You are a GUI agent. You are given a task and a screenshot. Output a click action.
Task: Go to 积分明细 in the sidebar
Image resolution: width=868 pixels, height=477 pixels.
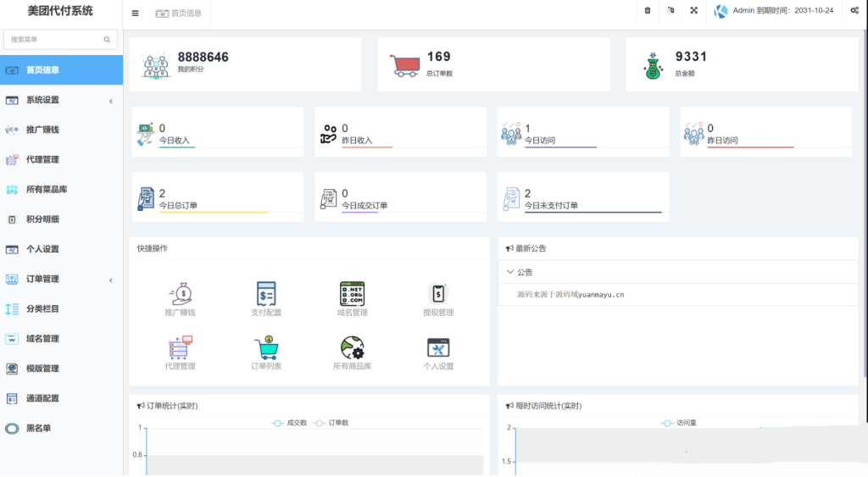click(x=42, y=219)
